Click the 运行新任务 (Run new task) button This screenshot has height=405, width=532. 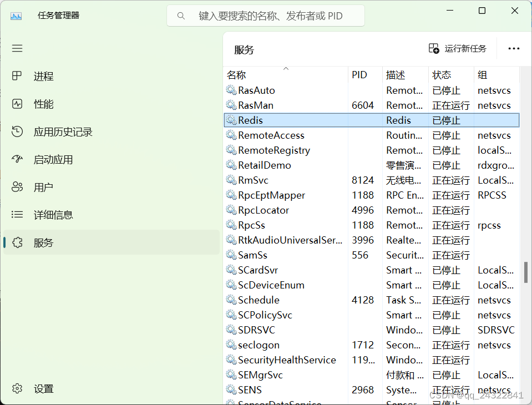(458, 48)
